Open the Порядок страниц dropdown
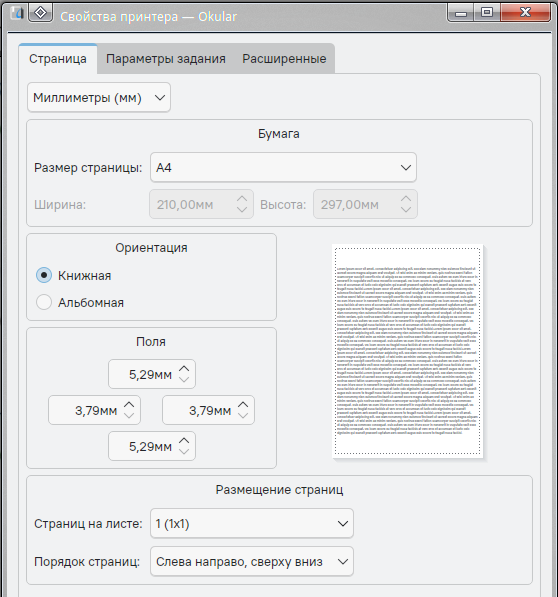558x597 pixels. click(252, 561)
